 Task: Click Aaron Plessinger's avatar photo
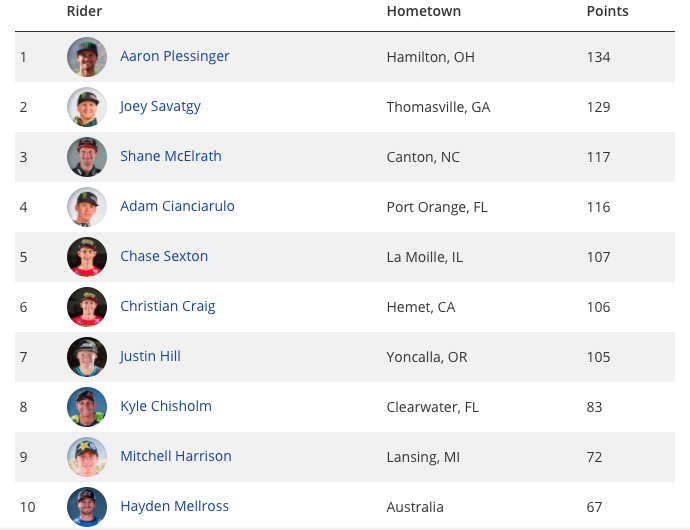coord(87,57)
